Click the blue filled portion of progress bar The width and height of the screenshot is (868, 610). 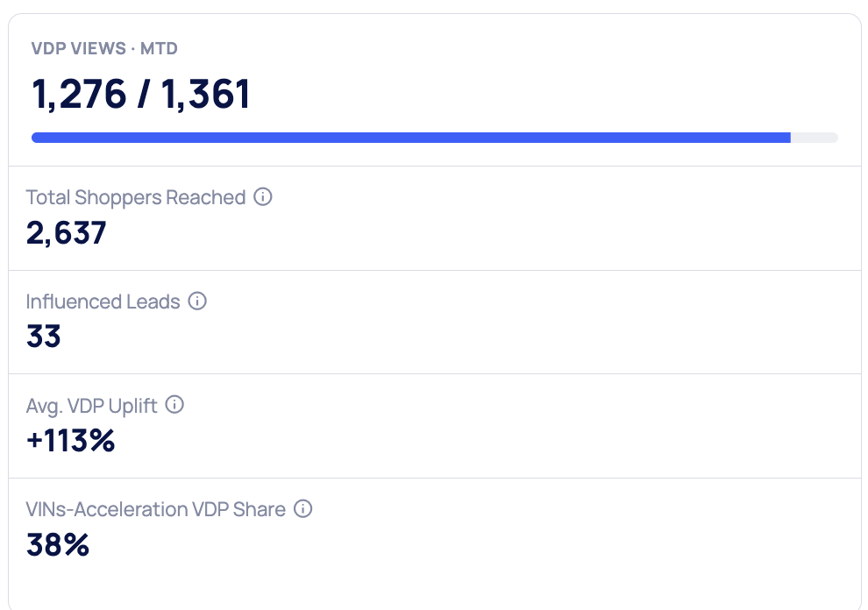[410, 138]
